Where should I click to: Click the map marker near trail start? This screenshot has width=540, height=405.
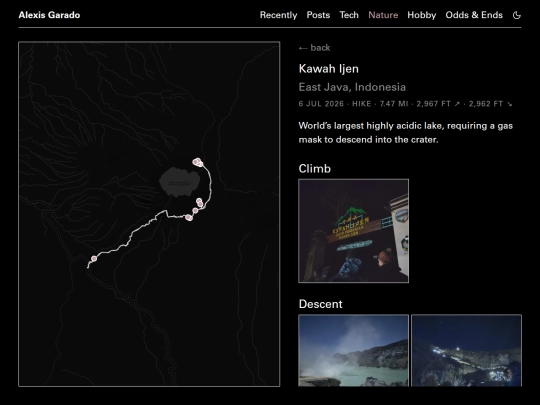point(94,259)
